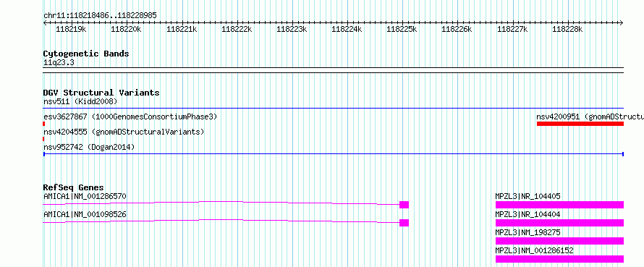Open the MPZL3|NR_104404 transcript label
The image size is (644, 267).
point(528,214)
